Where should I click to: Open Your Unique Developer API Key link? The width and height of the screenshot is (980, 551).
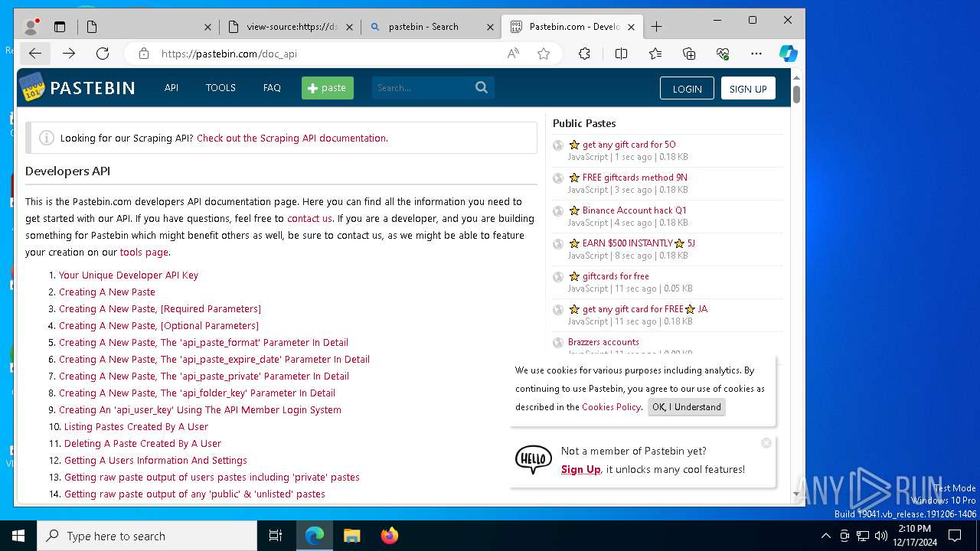point(129,275)
